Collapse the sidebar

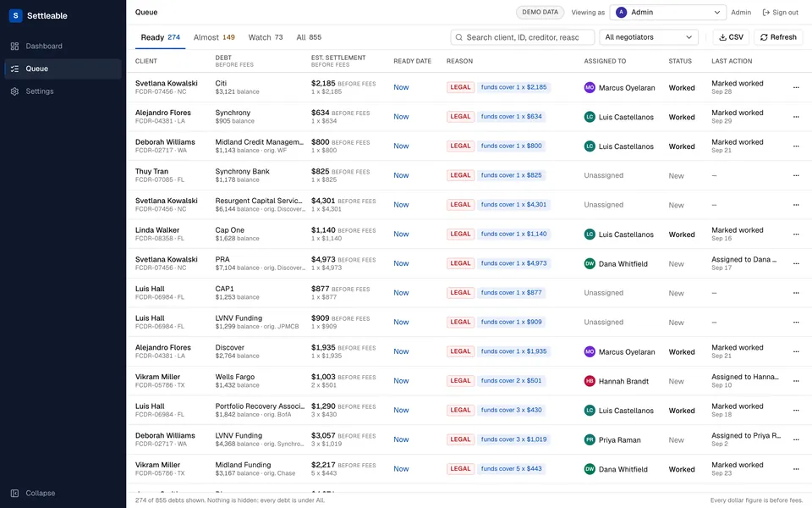pyautogui.click(x=33, y=493)
